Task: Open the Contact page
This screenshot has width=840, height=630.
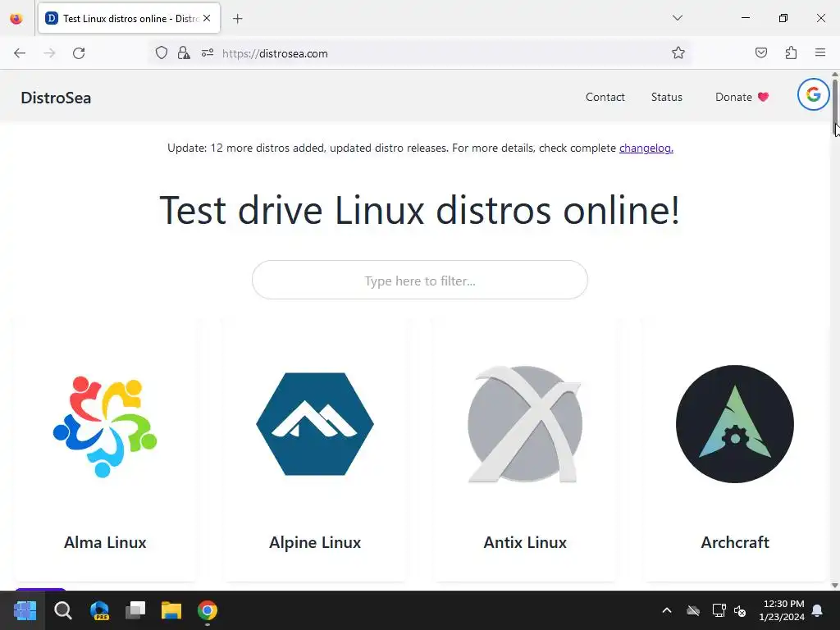Action: [x=605, y=97]
